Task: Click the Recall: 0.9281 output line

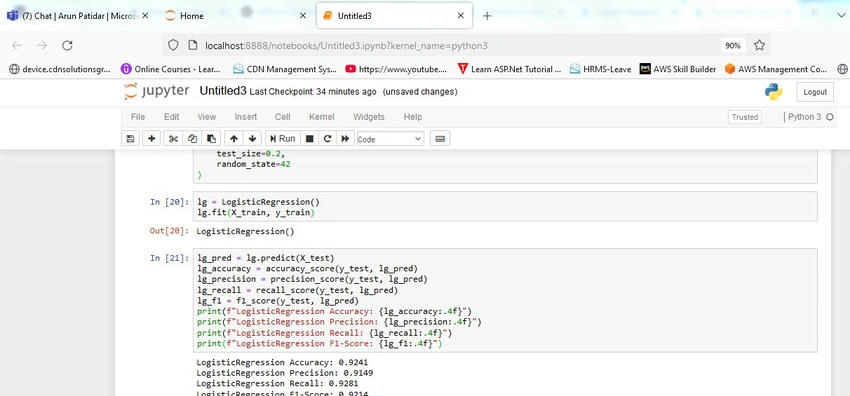Action: pos(278,384)
